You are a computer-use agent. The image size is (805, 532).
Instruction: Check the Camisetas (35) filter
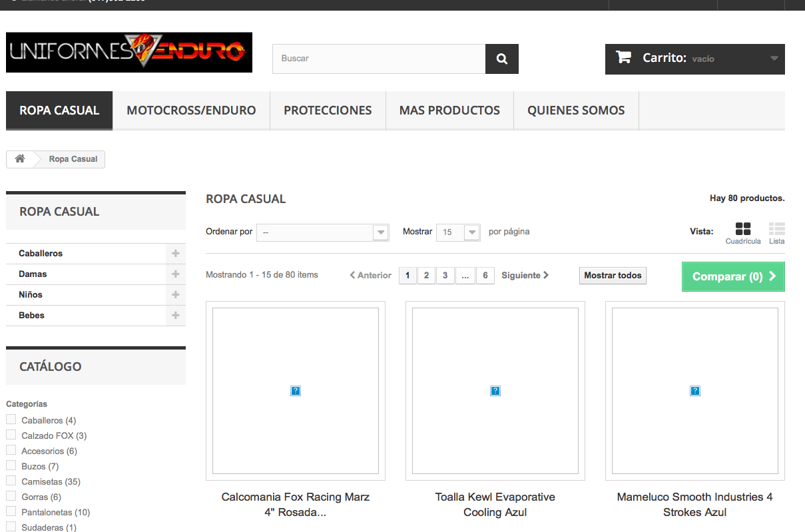[x=11, y=481]
